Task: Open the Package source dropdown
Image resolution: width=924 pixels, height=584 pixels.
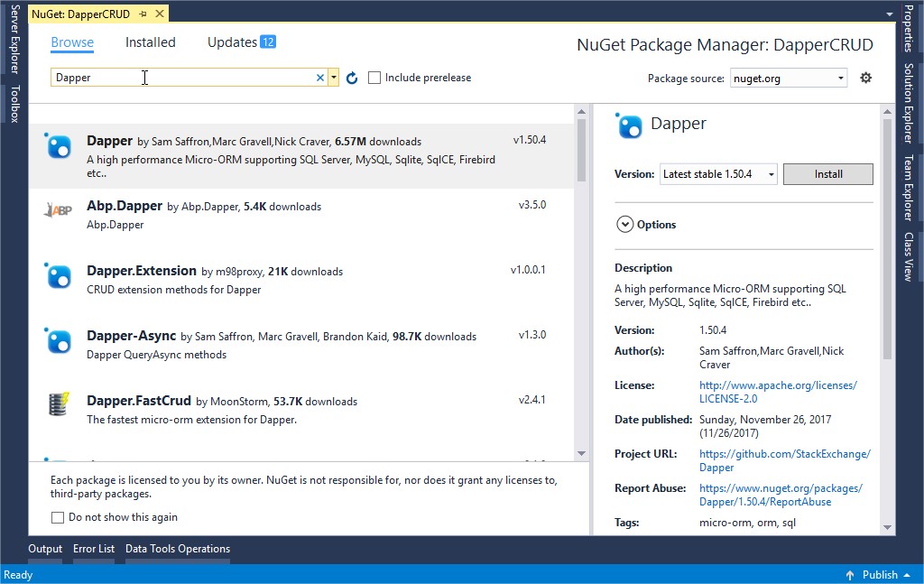Action: [x=839, y=79]
